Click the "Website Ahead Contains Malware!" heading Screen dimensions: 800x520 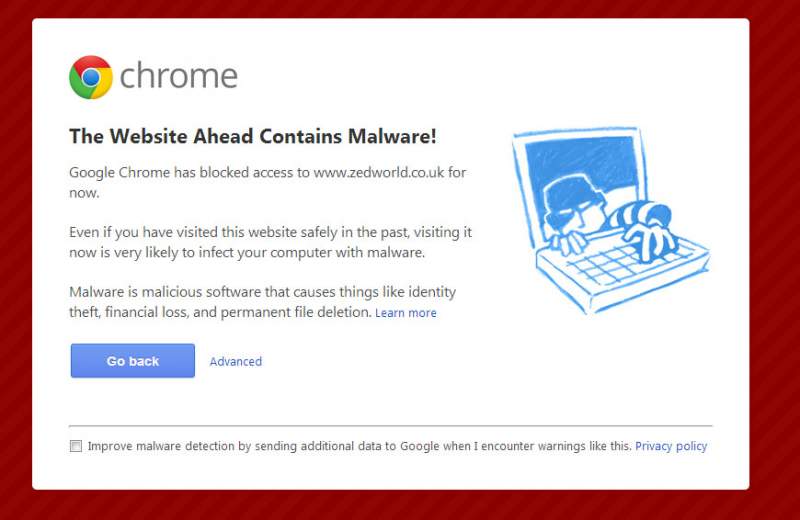point(252,137)
